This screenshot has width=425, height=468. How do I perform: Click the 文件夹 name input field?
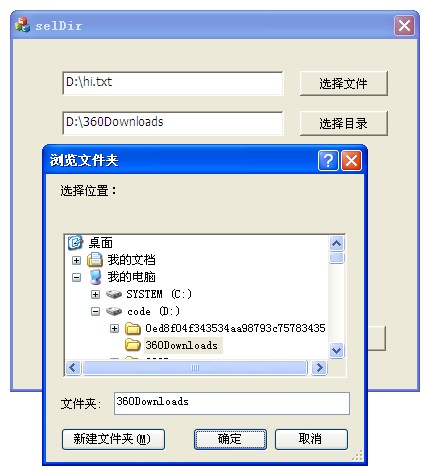click(x=232, y=403)
